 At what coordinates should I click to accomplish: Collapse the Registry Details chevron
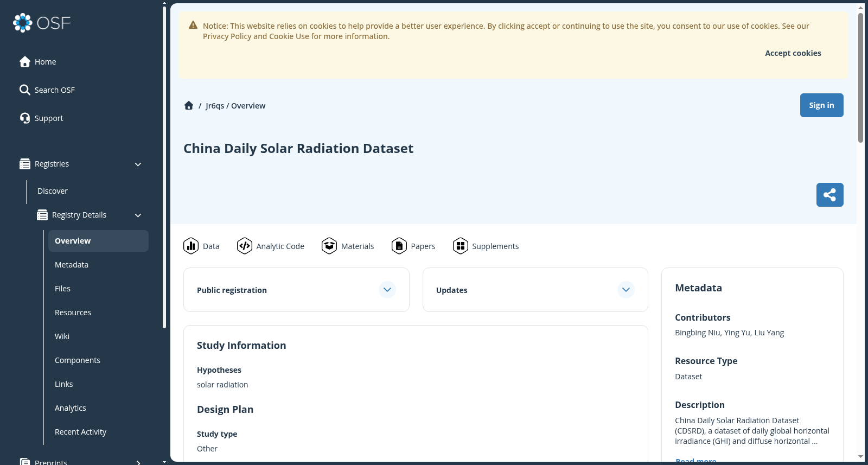138,215
